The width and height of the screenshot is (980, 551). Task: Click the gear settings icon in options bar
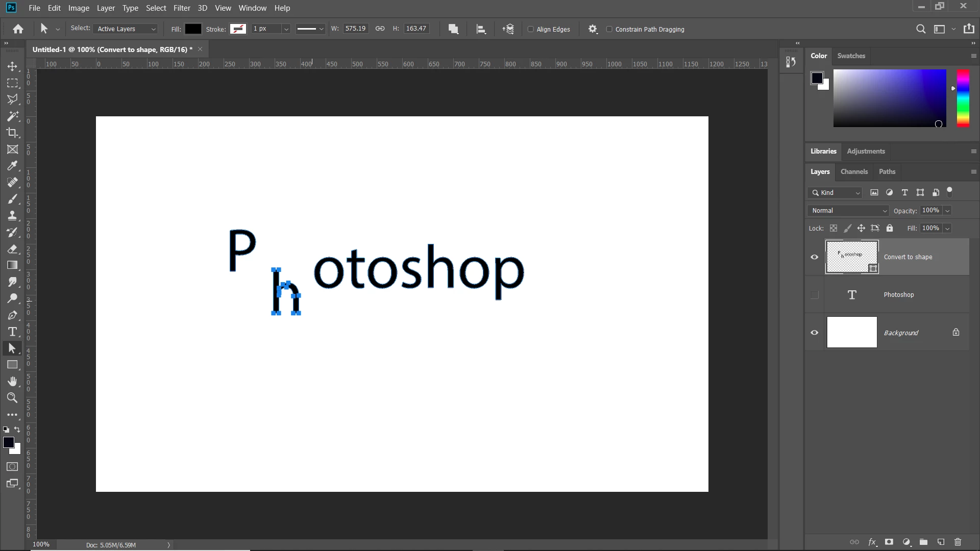(x=592, y=29)
